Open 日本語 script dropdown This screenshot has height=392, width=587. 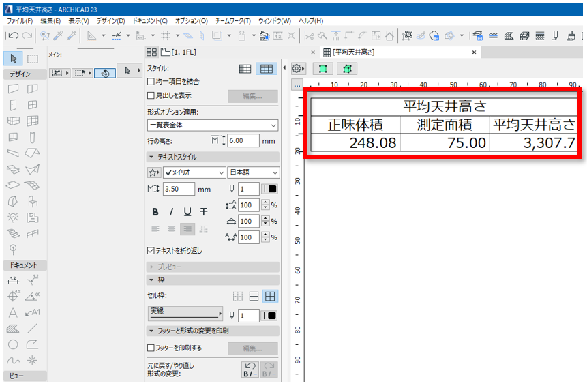point(254,172)
